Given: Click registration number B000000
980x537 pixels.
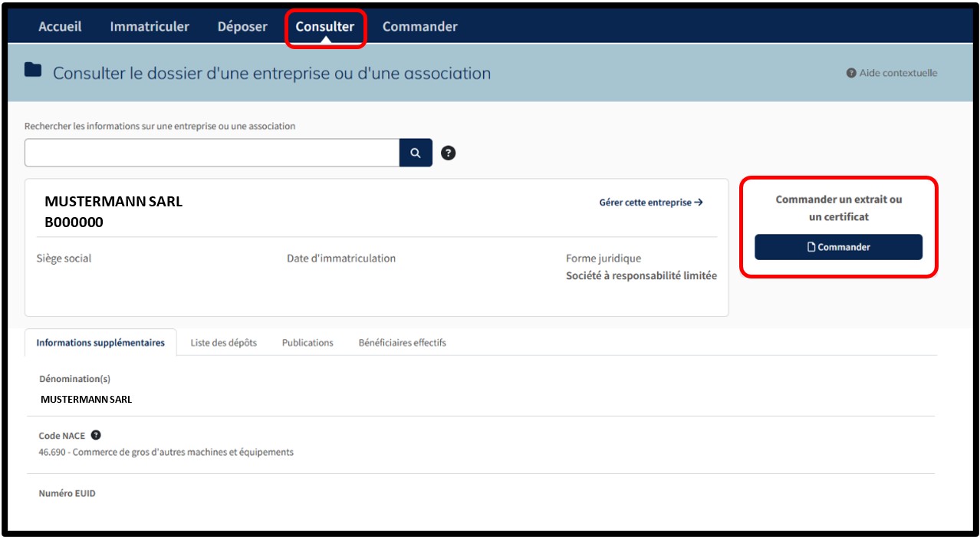Looking at the screenshot, I should [x=74, y=222].
